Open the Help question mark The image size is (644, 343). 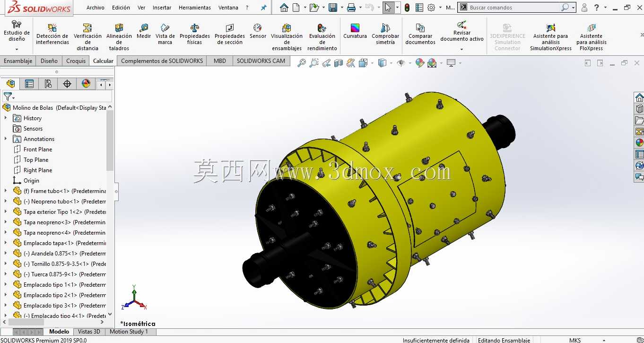(597, 8)
